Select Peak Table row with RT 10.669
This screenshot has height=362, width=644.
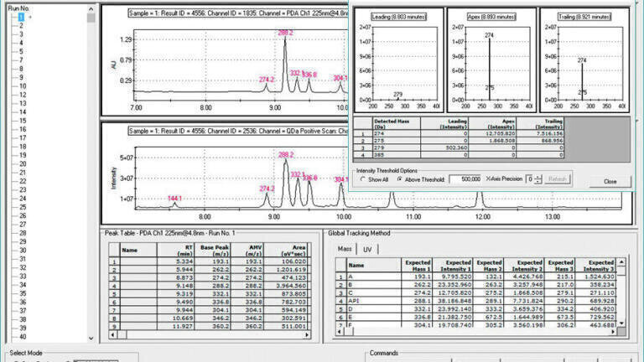point(208,318)
